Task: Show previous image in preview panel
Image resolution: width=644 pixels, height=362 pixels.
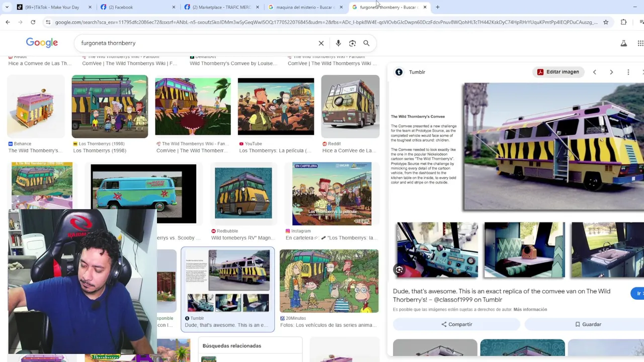Action: 594,72
